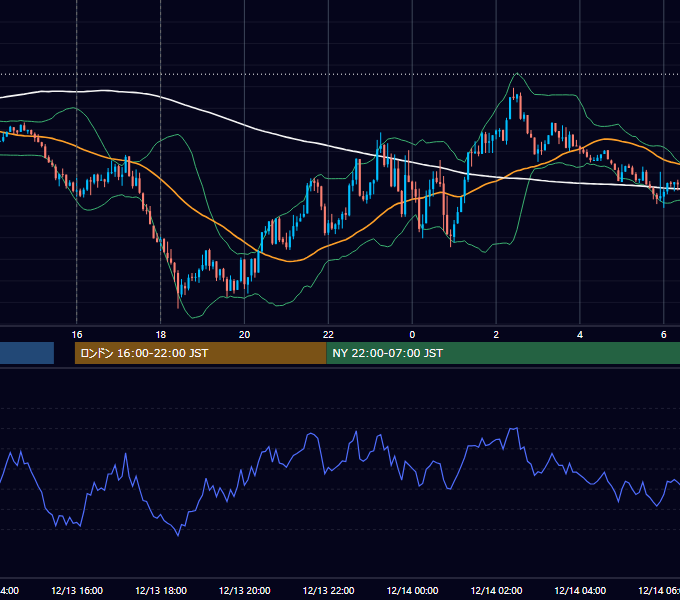Select the NY 22:00-07:00 JST session bar
680x600 pixels.
503,353
